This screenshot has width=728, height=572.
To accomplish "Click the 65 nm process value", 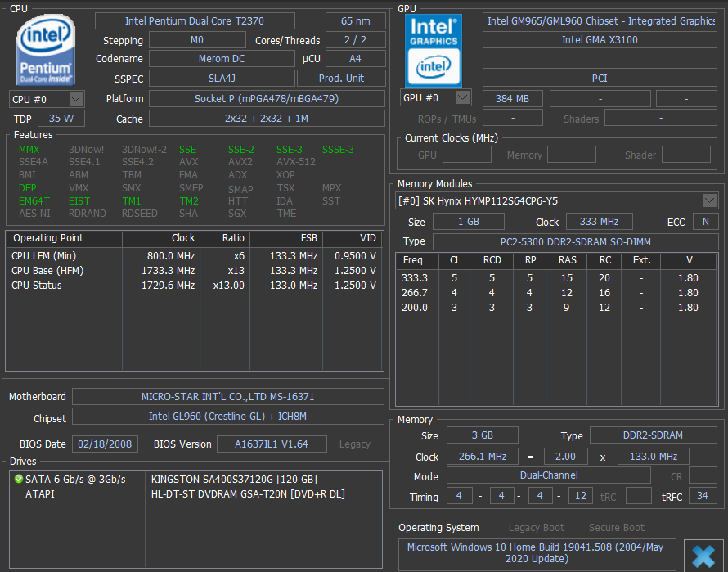I will point(356,21).
